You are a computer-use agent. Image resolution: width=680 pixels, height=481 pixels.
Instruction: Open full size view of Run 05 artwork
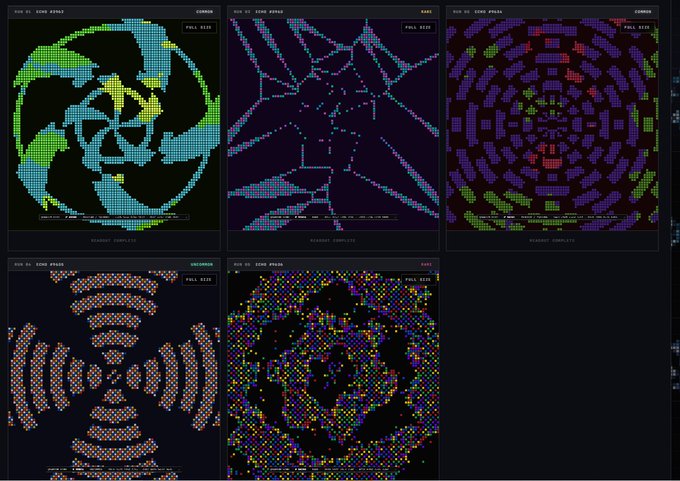418,280
